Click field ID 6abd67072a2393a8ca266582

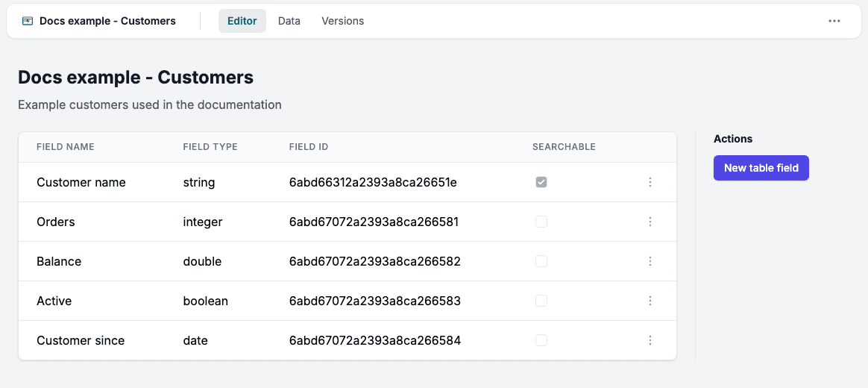tap(375, 262)
